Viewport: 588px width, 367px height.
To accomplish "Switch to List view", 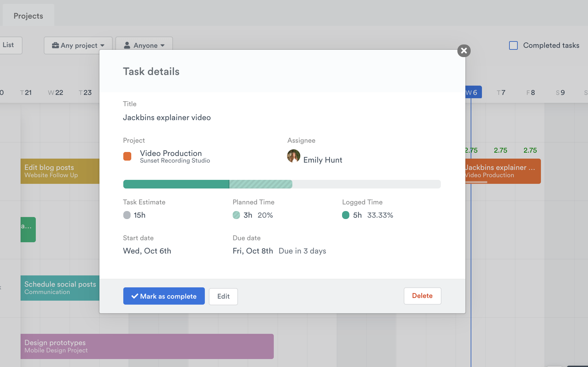I will 9,45.
